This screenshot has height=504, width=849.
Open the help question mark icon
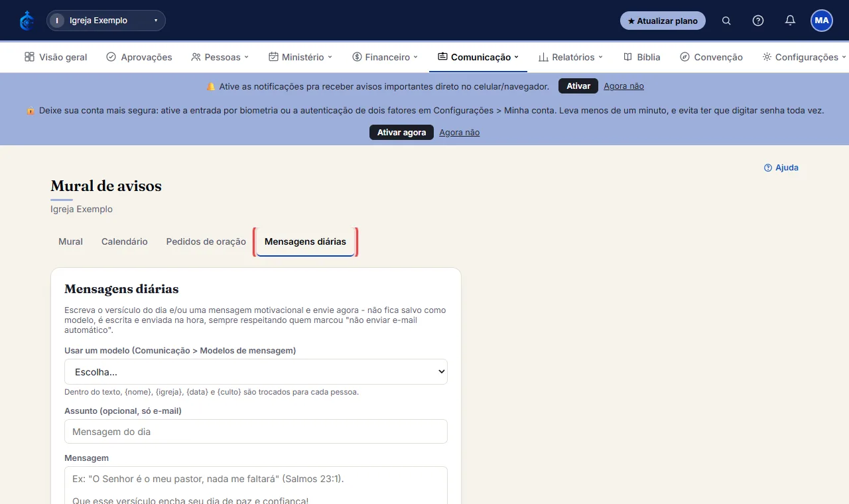pos(758,21)
